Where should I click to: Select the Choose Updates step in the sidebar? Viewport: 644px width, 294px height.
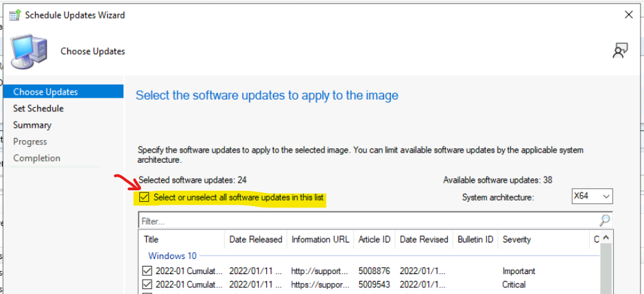pyautogui.click(x=45, y=92)
